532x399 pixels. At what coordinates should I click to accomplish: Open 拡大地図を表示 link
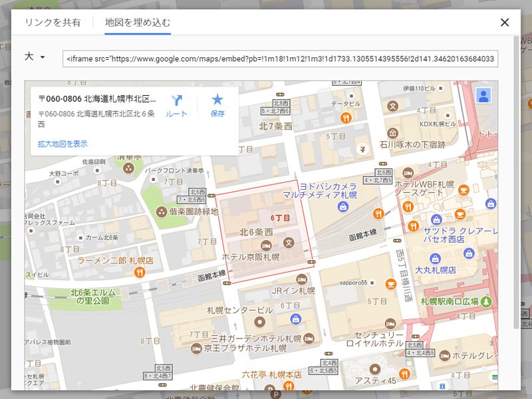point(63,144)
